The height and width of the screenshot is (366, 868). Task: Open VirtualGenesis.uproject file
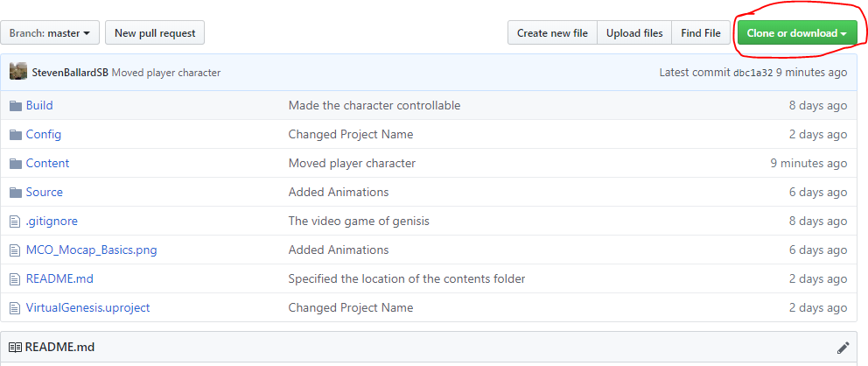click(x=88, y=307)
